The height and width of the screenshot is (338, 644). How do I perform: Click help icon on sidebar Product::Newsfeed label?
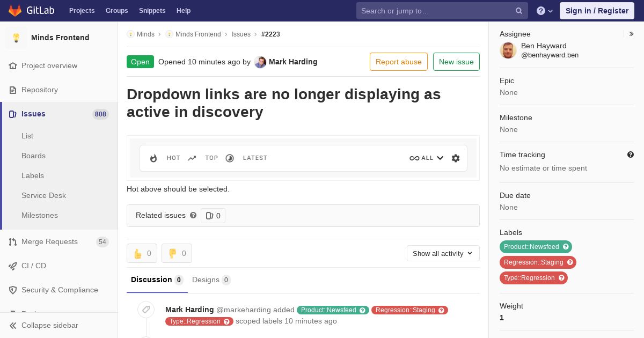click(x=566, y=247)
